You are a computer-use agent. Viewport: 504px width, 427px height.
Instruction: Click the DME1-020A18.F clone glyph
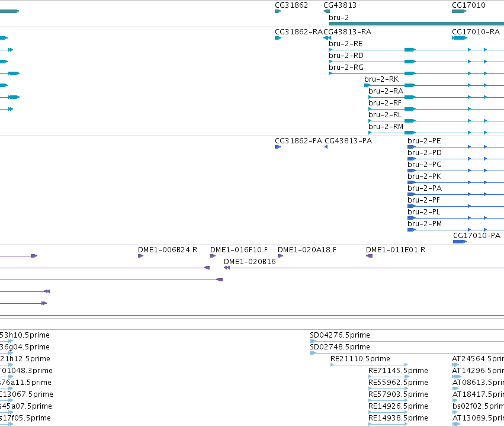(x=280, y=256)
